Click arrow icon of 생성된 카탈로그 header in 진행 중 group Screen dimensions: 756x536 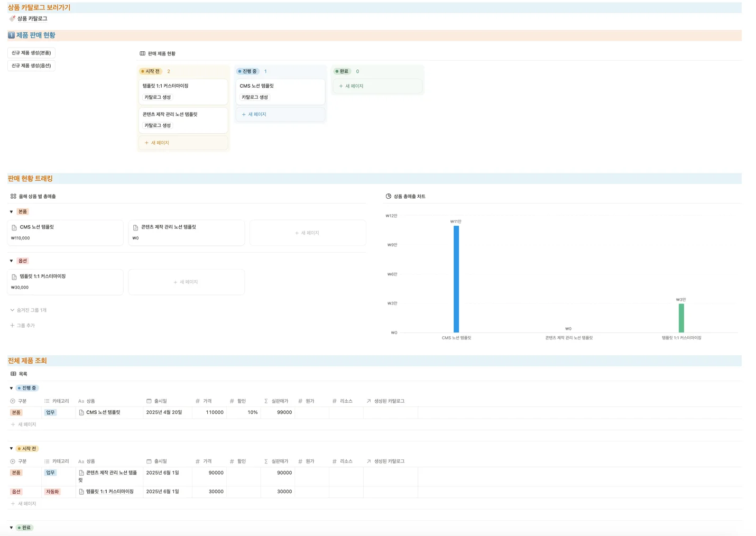click(369, 401)
